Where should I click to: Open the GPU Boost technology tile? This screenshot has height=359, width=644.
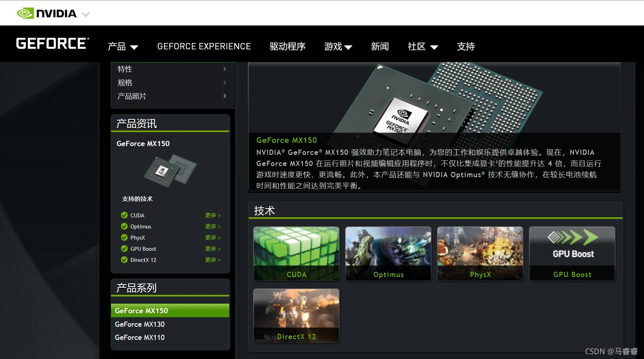click(572, 254)
